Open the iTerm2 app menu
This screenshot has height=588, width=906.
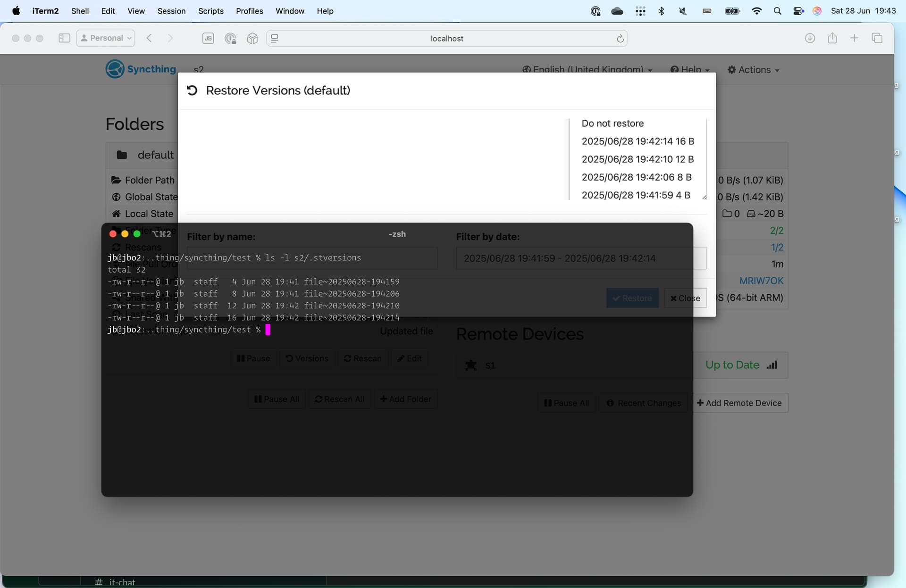(45, 11)
